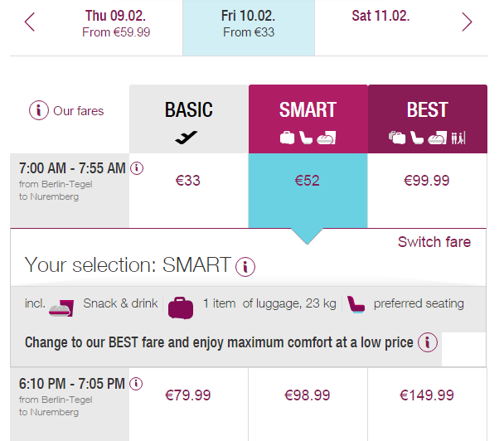Click info icon after BEST fare promotion
The image size is (504, 441).
428,342
